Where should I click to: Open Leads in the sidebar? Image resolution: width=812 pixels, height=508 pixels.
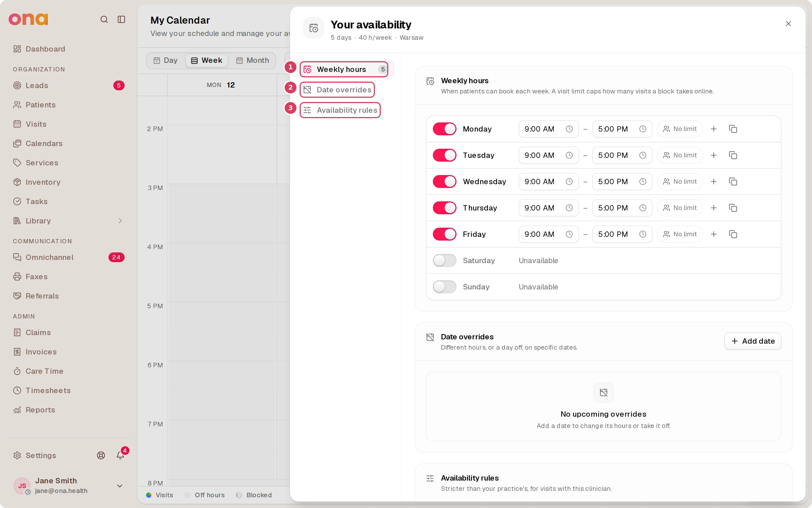pyautogui.click(x=68, y=85)
